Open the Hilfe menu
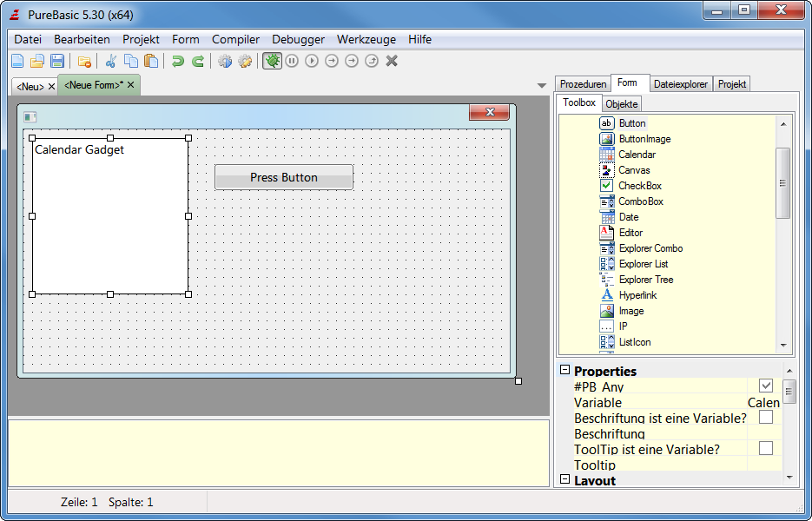Image resolution: width=812 pixels, height=521 pixels. [x=420, y=39]
